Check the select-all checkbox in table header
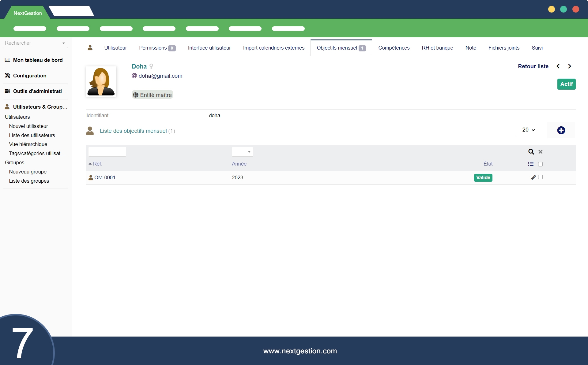This screenshot has width=588, height=365. [540, 164]
